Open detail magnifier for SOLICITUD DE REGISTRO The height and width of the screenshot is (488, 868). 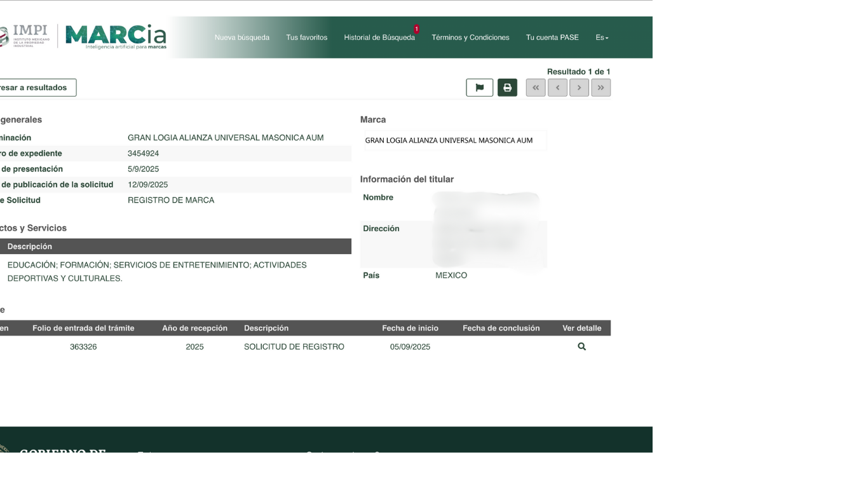(581, 346)
